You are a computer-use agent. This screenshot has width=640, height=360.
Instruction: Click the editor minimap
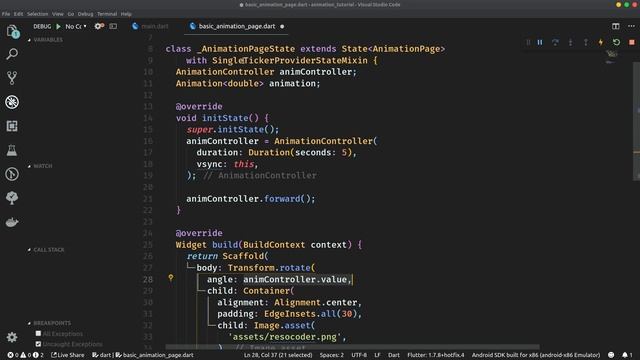(611, 57)
